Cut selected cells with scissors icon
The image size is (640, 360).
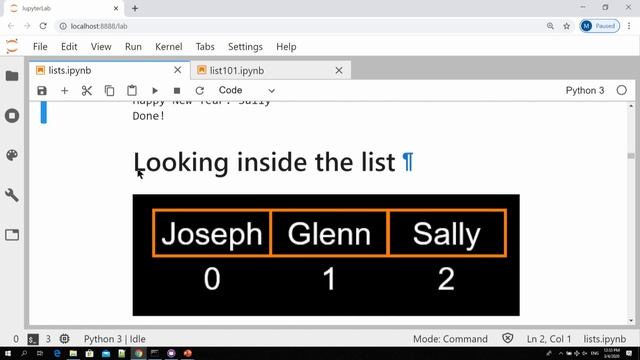[87, 91]
